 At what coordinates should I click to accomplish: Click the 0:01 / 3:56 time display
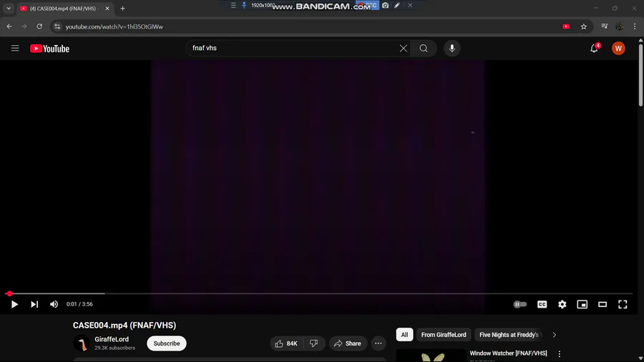pyautogui.click(x=79, y=304)
